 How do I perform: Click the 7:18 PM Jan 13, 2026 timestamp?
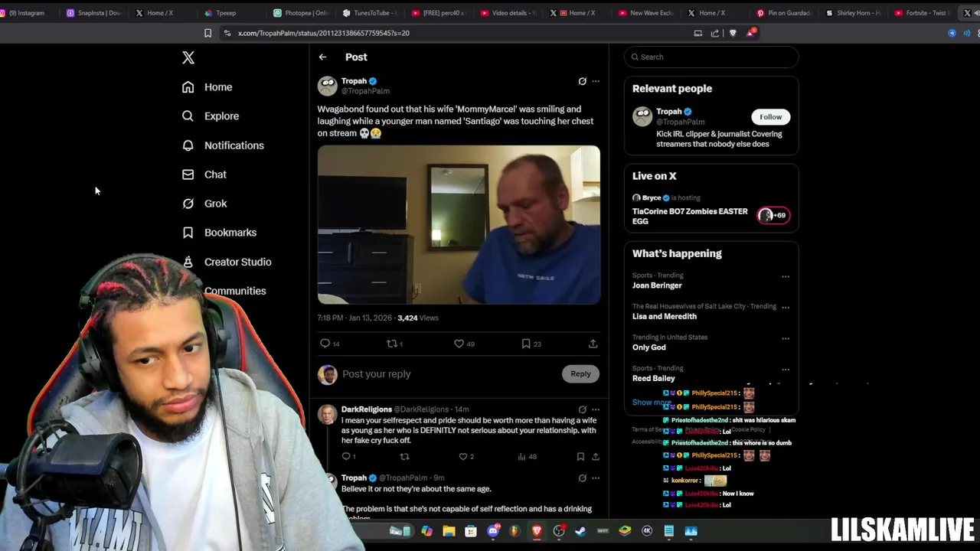click(x=354, y=318)
